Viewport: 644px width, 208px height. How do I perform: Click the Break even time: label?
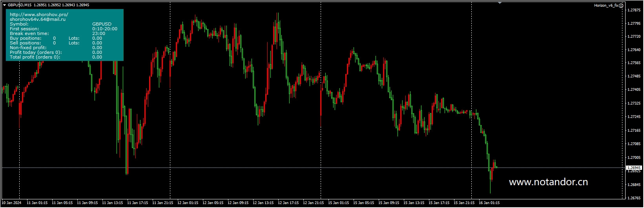tap(29, 33)
